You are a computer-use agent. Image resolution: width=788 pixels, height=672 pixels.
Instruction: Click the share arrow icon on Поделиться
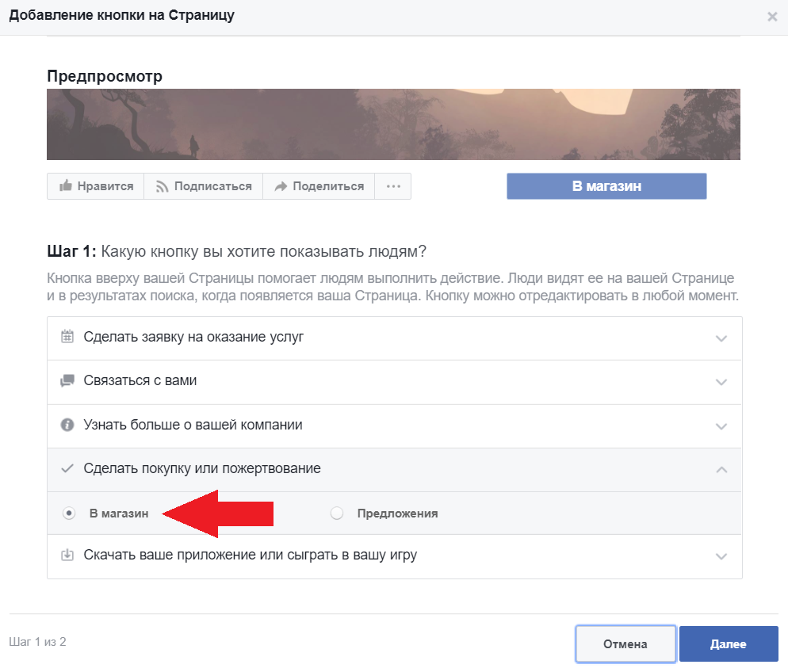point(280,187)
